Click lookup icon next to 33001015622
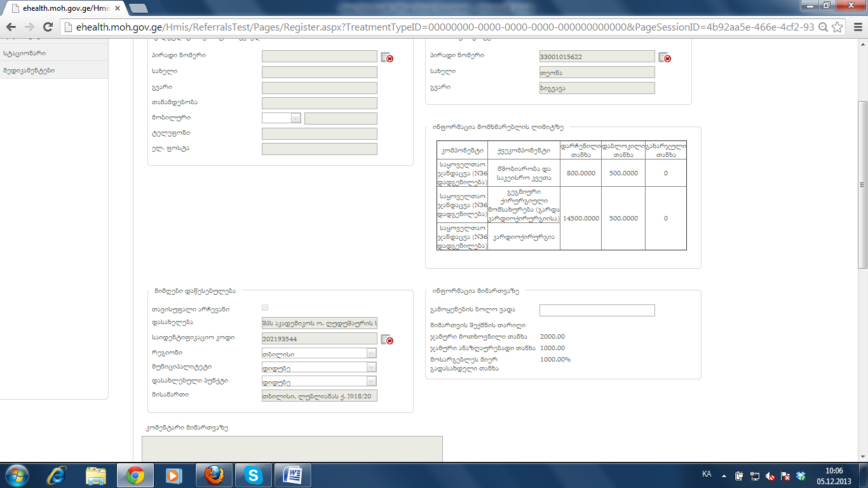Viewport: 868px width, 488px height. click(665, 57)
